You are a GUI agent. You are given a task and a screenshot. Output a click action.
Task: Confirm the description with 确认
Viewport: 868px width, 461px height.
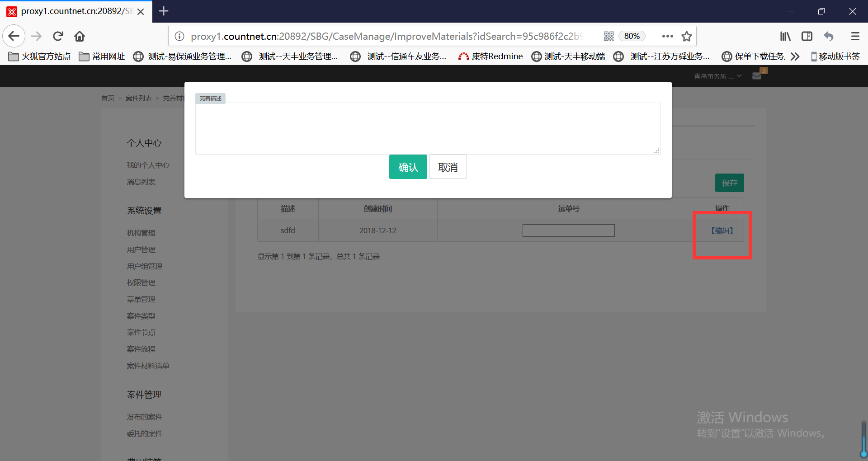408,167
